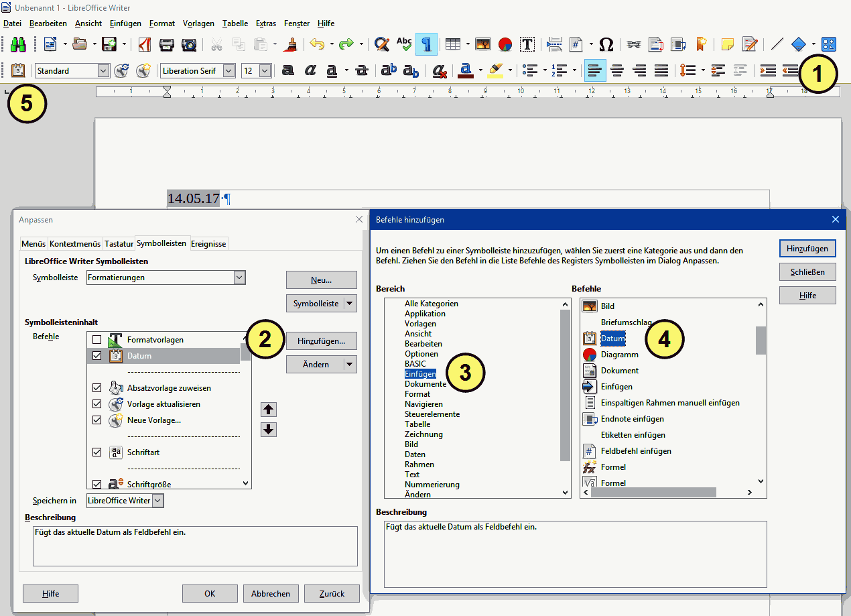This screenshot has width=851, height=616.
Task: Toggle the Absatzvorlage zuweisen checkbox
Action: coord(97,388)
